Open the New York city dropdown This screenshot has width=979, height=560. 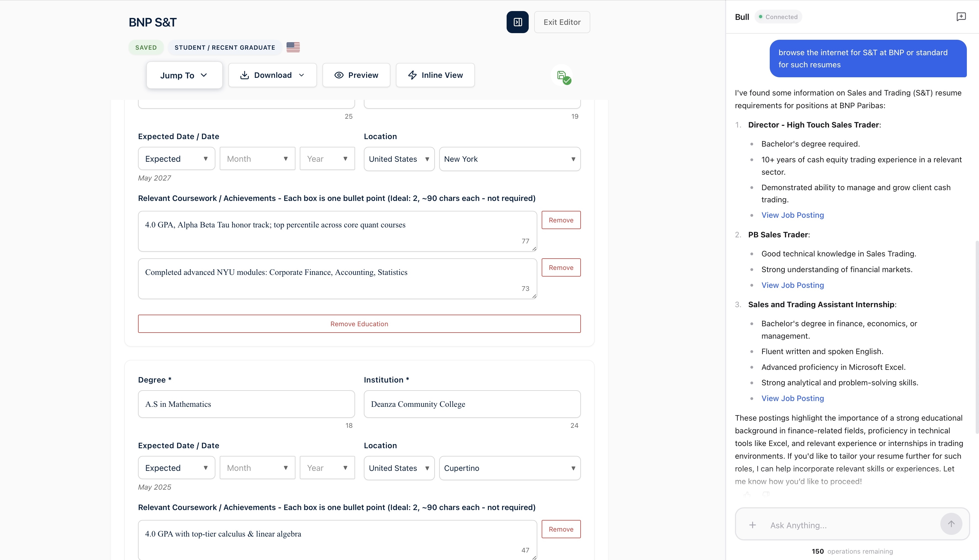(509, 159)
